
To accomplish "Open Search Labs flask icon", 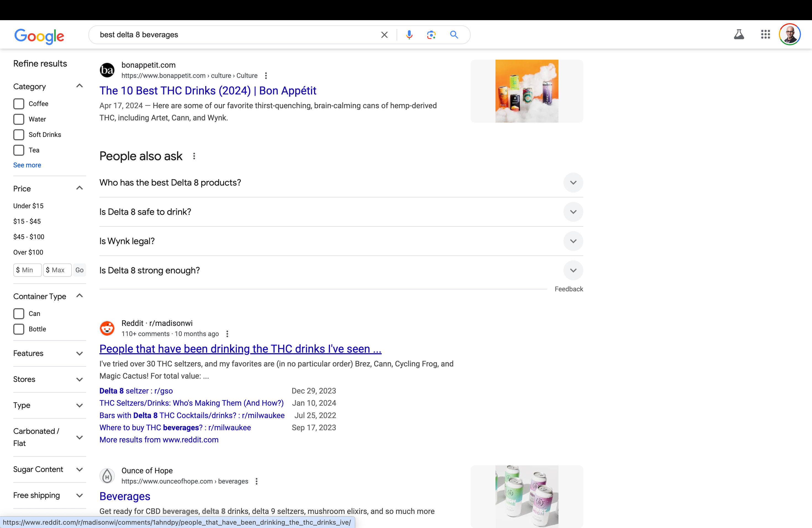I will 739,35.
